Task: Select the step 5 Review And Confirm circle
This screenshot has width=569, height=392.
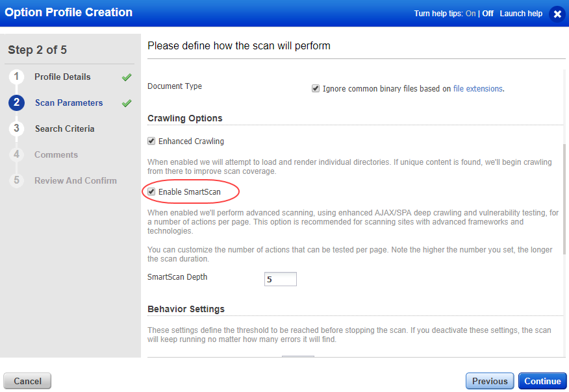Action: 16,180
